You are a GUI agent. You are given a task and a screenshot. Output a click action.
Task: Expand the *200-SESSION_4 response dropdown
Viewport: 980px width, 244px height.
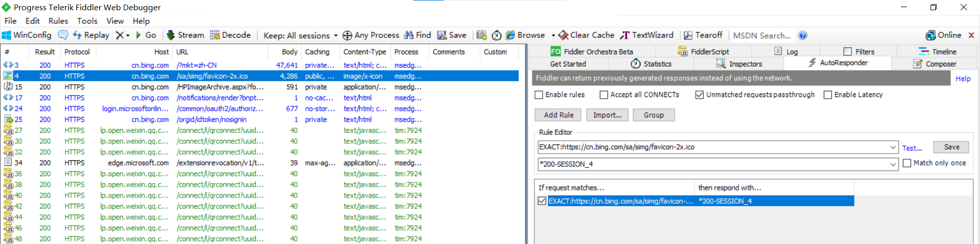pos(893,164)
